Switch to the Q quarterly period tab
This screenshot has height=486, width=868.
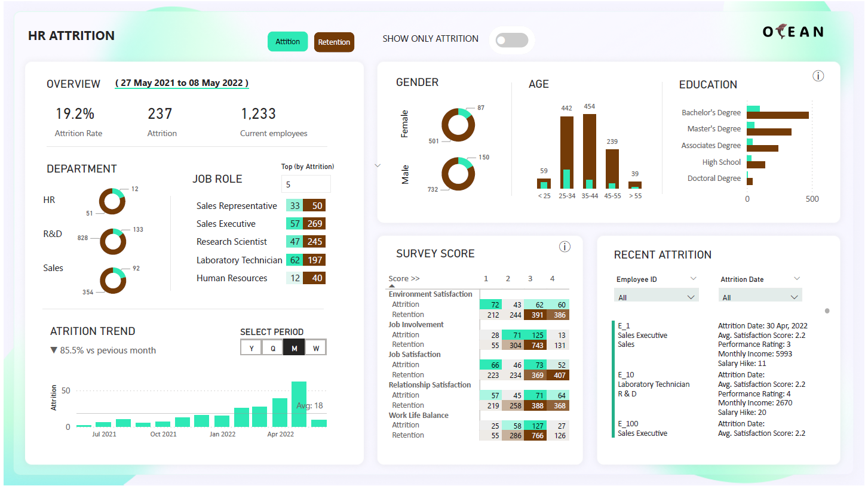(272, 347)
